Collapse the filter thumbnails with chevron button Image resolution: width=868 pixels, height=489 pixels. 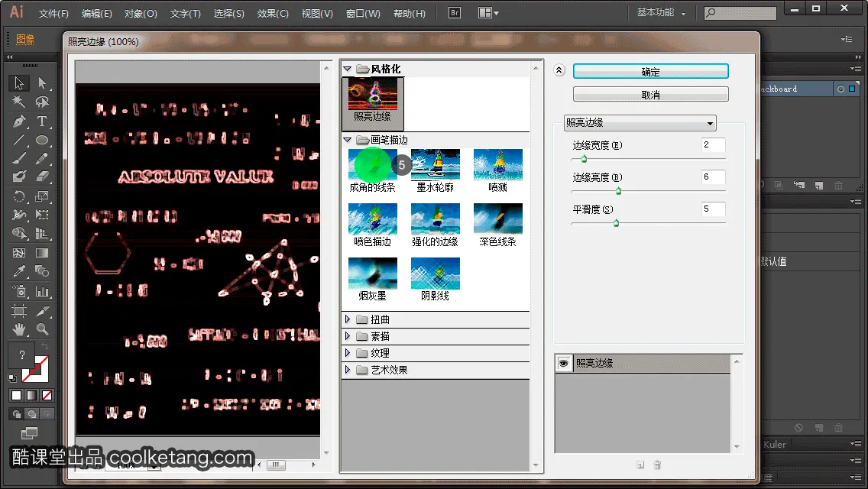(559, 70)
